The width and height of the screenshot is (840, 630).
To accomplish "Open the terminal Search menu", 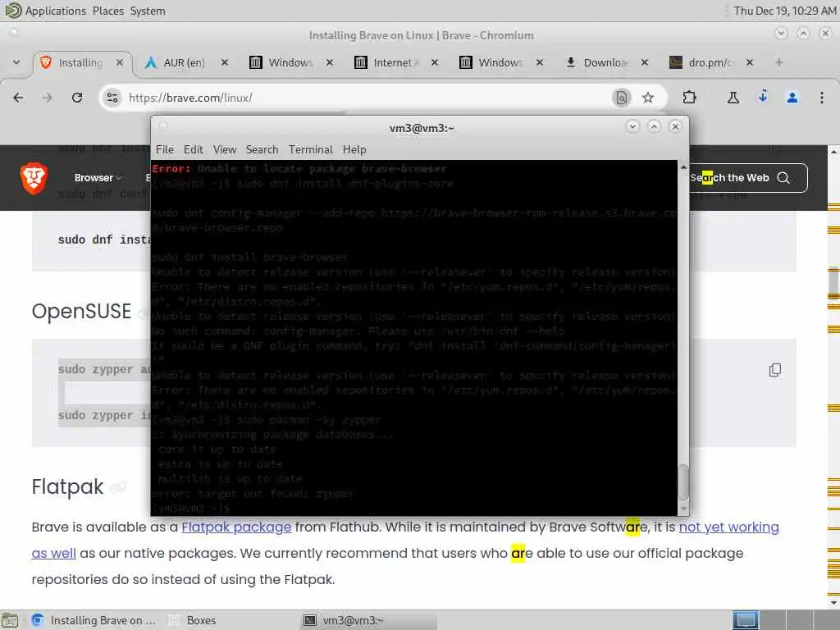I will pyautogui.click(x=262, y=149).
